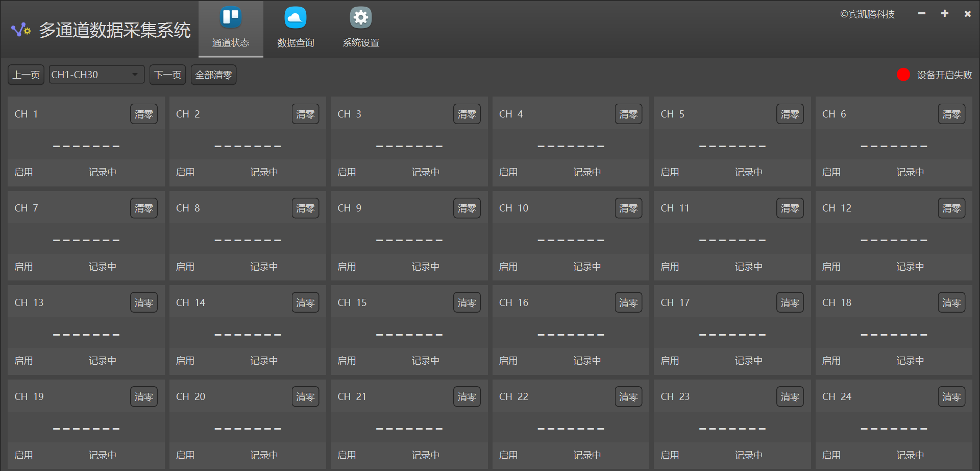This screenshot has height=471, width=980.
Task: Click the app logo icon beside the title
Action: (21, 30)
